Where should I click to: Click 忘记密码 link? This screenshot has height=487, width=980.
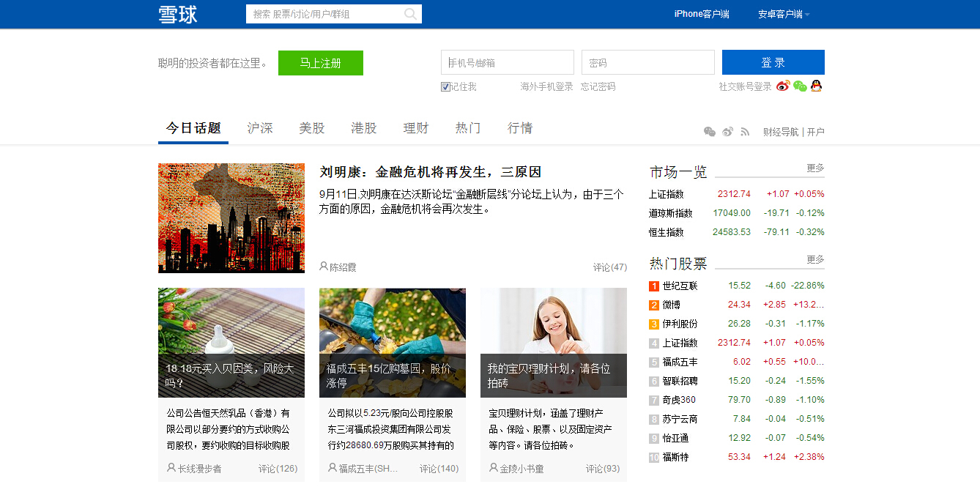pyautogui.click(x=598, y=86)
